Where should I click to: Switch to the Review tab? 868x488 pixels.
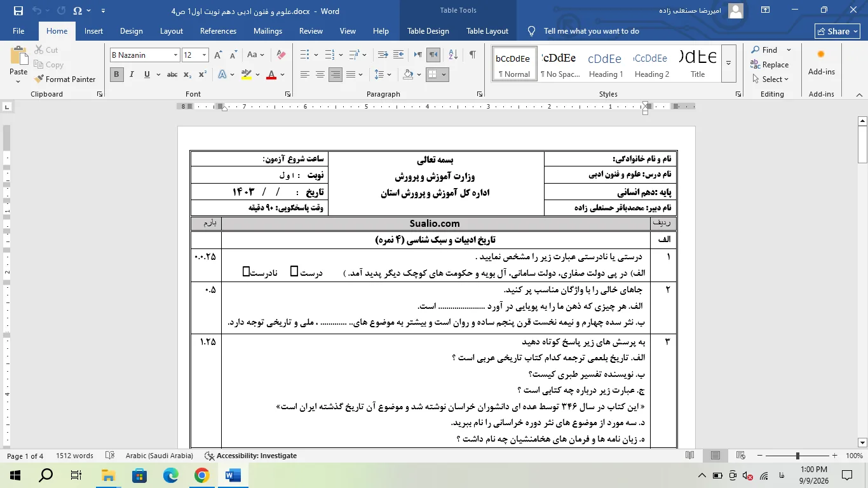311,30
